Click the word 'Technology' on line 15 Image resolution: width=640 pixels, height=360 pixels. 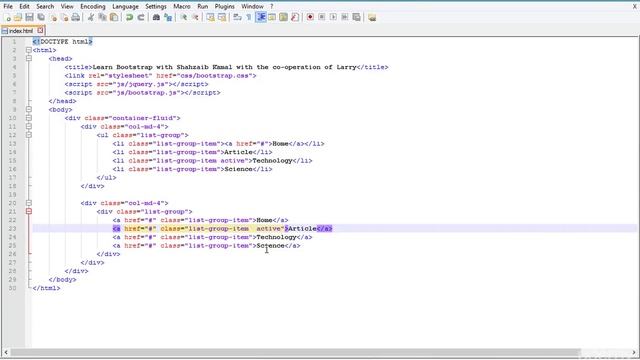[x=272, y=160]
